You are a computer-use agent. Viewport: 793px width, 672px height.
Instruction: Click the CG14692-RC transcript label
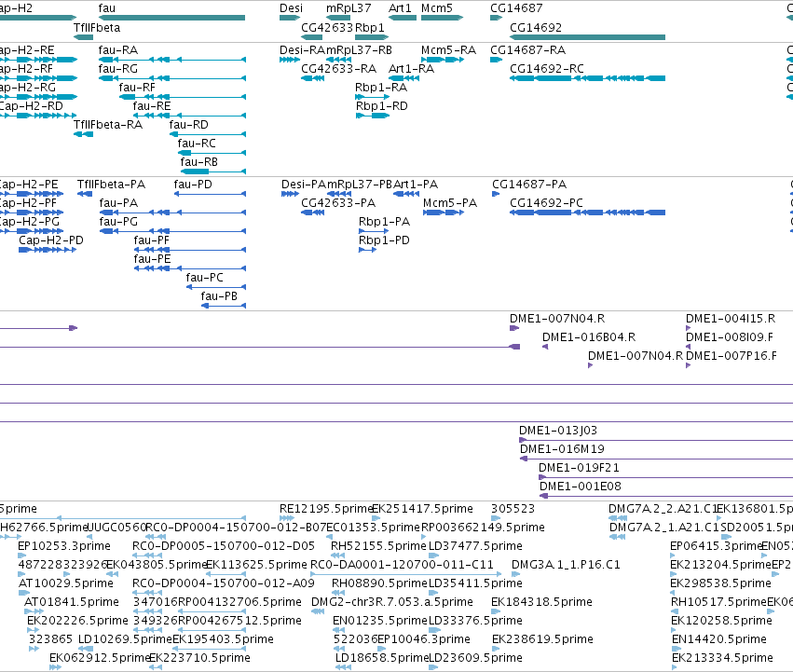[547, 69]
